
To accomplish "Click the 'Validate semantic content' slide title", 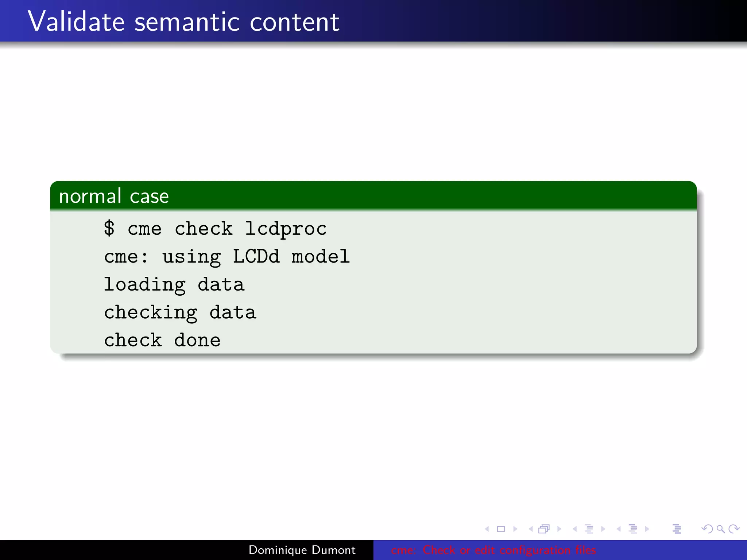I will tap(183, 22).
